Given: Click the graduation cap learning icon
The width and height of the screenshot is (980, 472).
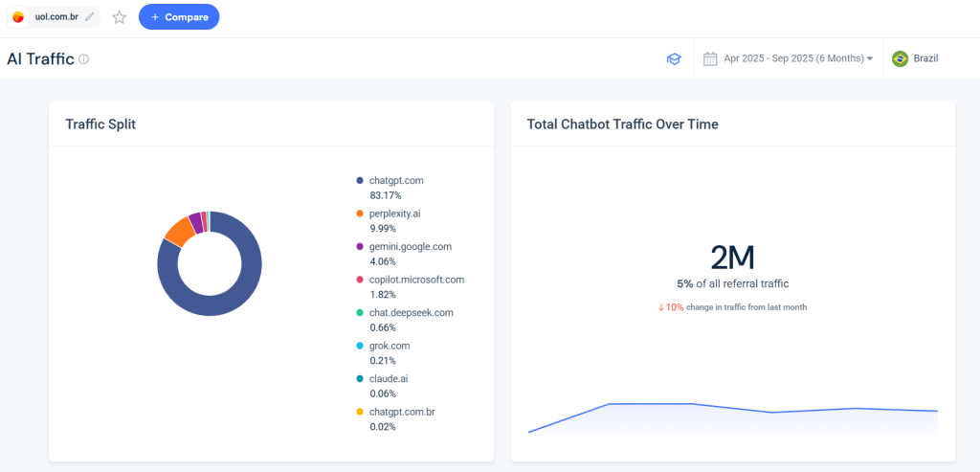Looking at the screenshot, I should [674, 59].
